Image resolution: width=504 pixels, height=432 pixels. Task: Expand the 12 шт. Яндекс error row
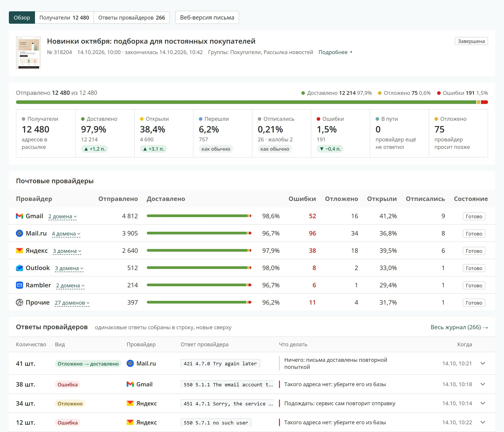[483, 422]
